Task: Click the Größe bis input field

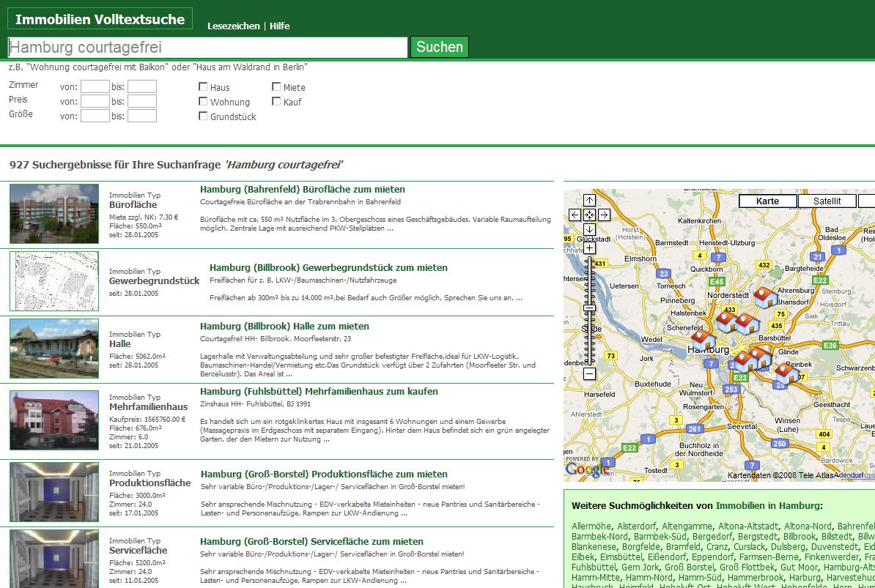Action: 141,116
